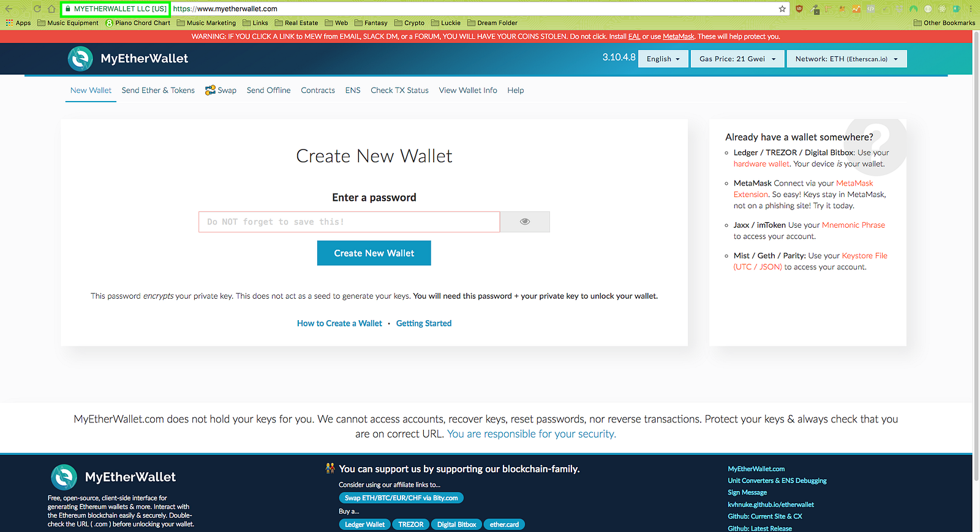Click the Ledger Wallet affiliate button
Screen dimensions: 980x532
point(364,525)
